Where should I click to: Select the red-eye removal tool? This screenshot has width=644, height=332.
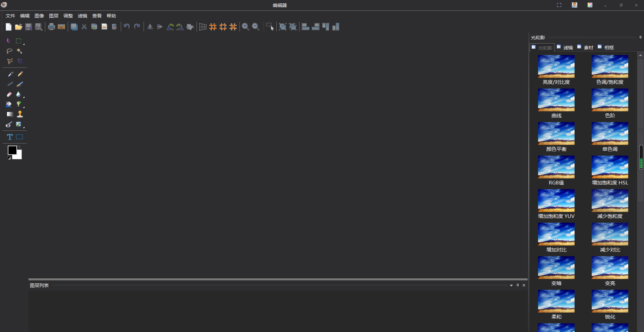(x=9, y=124)
